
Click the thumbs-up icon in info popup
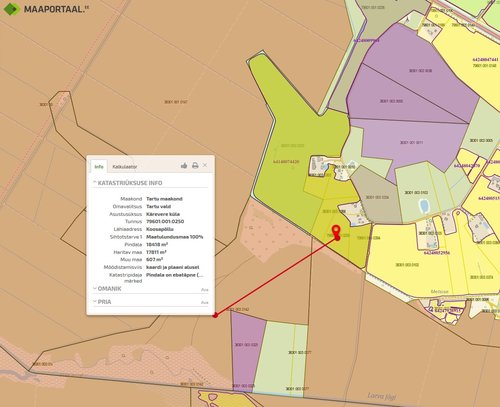[x=184, y=165]
